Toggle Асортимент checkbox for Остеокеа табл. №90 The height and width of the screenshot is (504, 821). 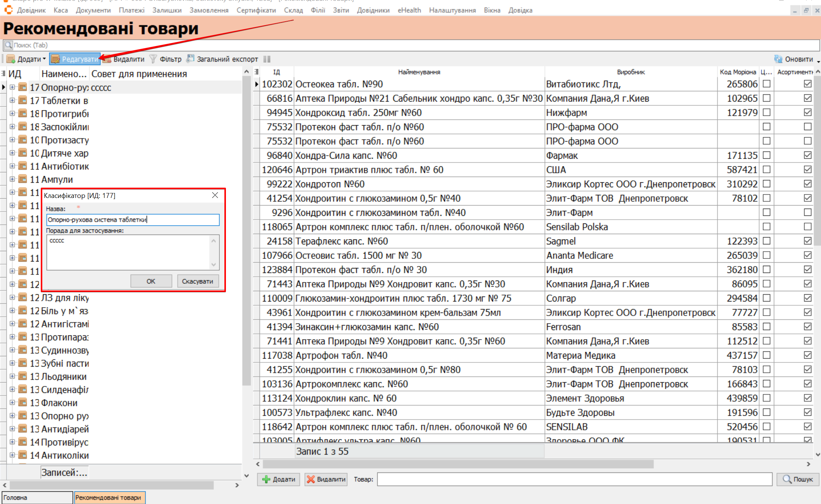point(807,84)
